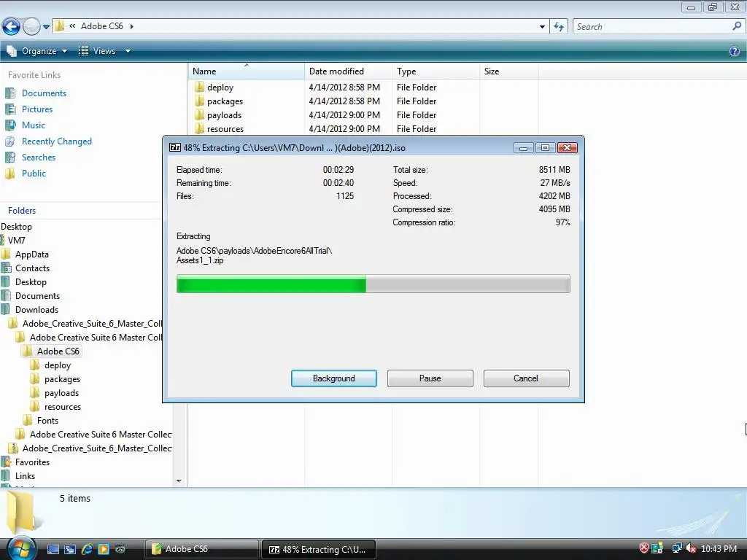The width and height of the screenshot is (747, 560).
Task: Click the Help question mark icon
Action: 735,51
